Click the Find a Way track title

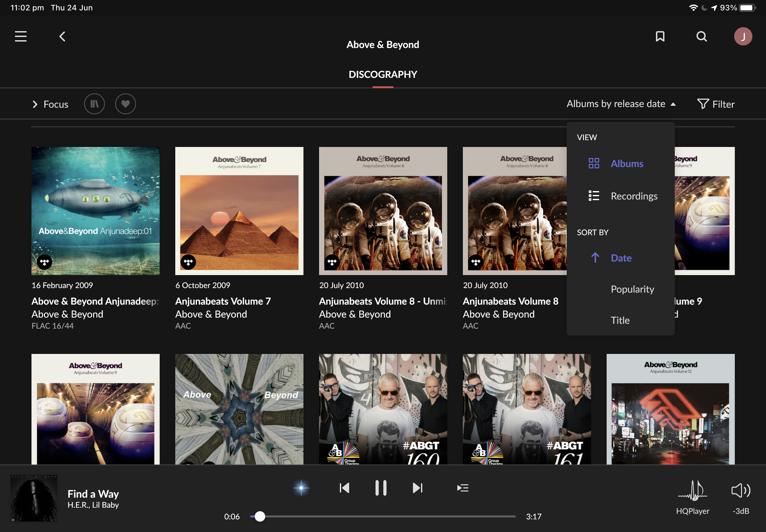[x=93, y=494]
